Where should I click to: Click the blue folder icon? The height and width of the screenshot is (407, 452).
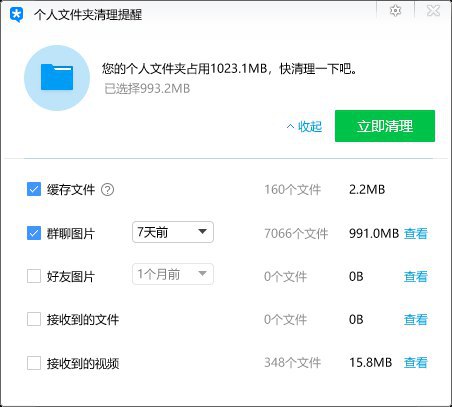(57, 78)
